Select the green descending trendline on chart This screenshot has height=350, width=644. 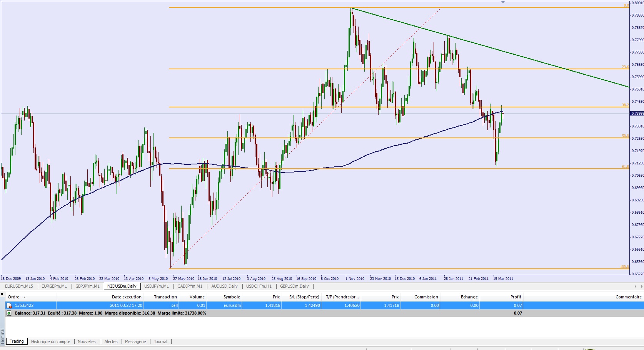tap(500, 50)
